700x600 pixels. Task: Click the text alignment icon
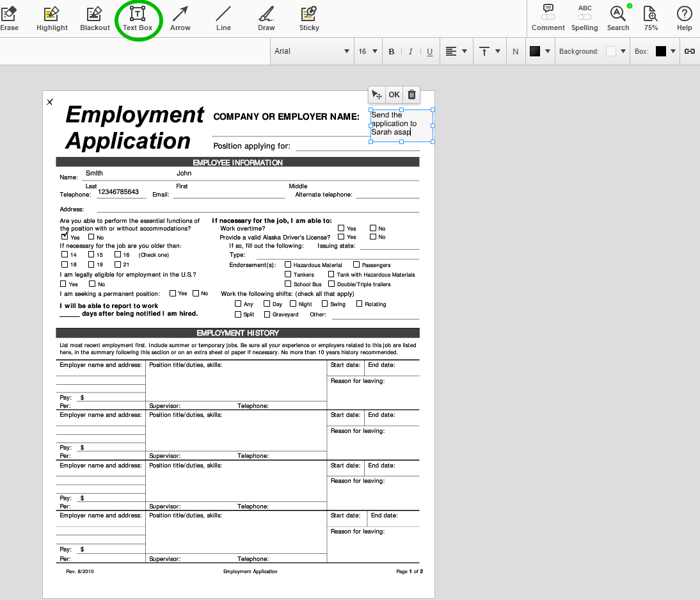pos(451,51)
